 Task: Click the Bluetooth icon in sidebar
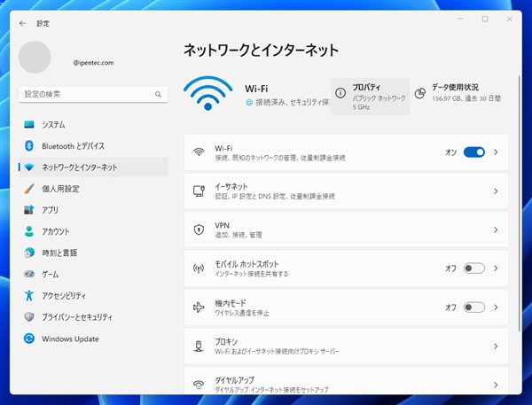point(29,146)
